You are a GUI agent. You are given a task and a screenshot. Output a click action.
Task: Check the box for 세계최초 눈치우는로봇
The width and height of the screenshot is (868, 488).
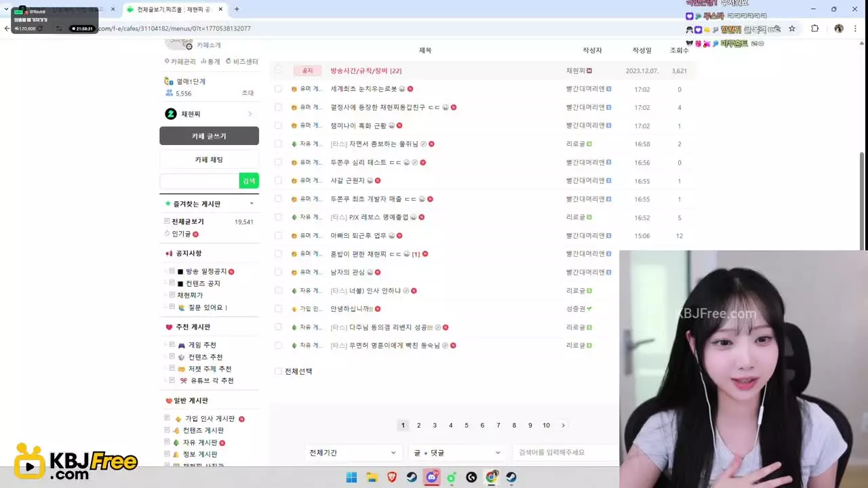tap(278, 89)
